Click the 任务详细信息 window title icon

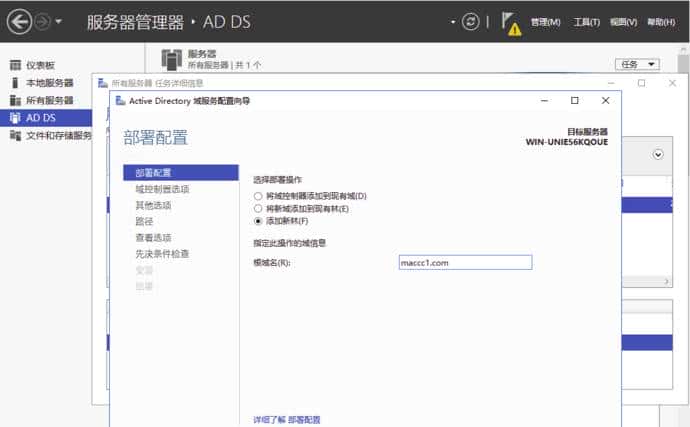coord(103,83)
